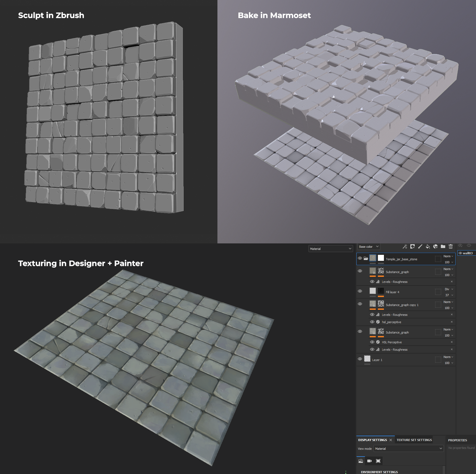Select the HSL Perceptive filter effect
476x474 pixels.
click(x=392, y=342)
